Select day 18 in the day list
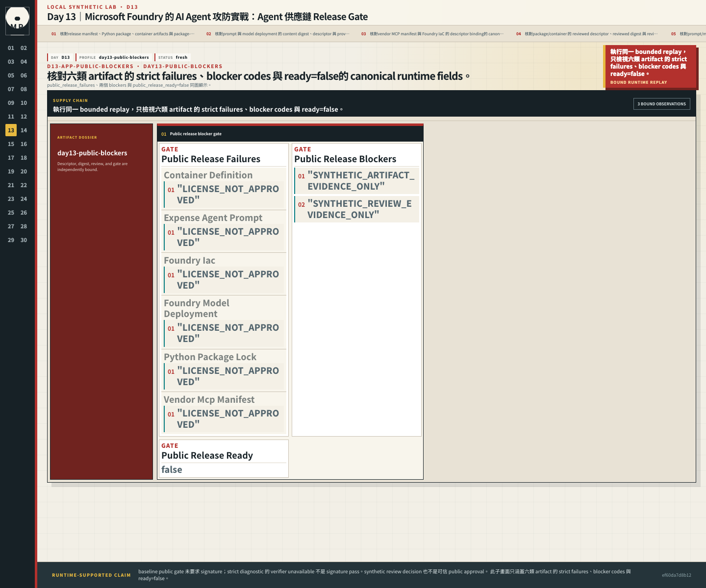The image size is (706, 588). (24, 158)
